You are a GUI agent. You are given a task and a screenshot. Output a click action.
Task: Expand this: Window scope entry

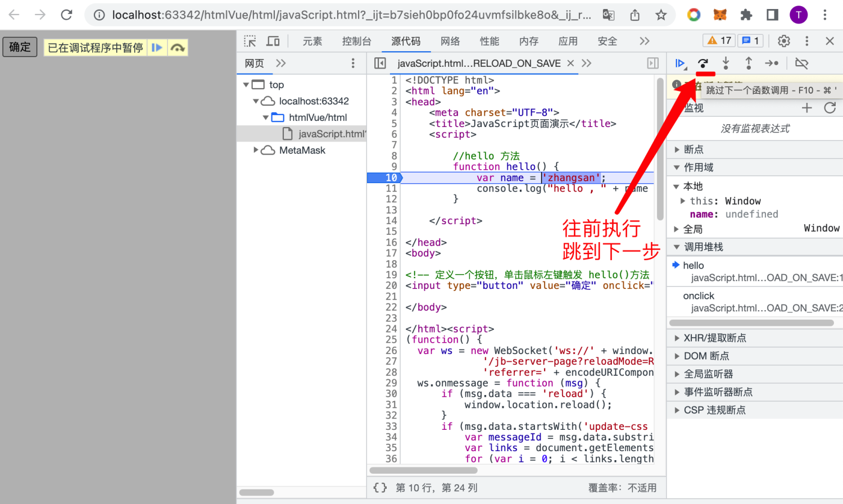[x=683, y=201]
